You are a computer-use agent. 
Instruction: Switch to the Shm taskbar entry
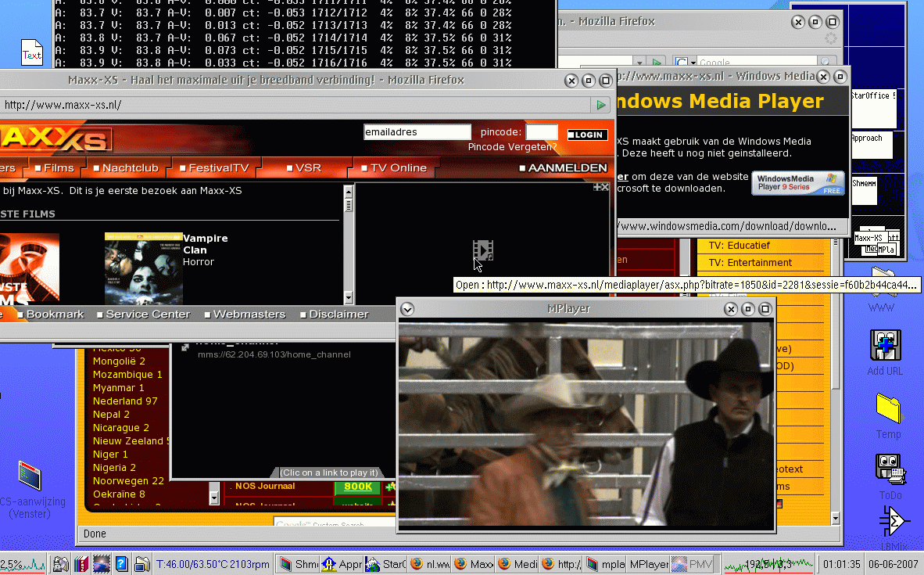click(x=298, y=564)
